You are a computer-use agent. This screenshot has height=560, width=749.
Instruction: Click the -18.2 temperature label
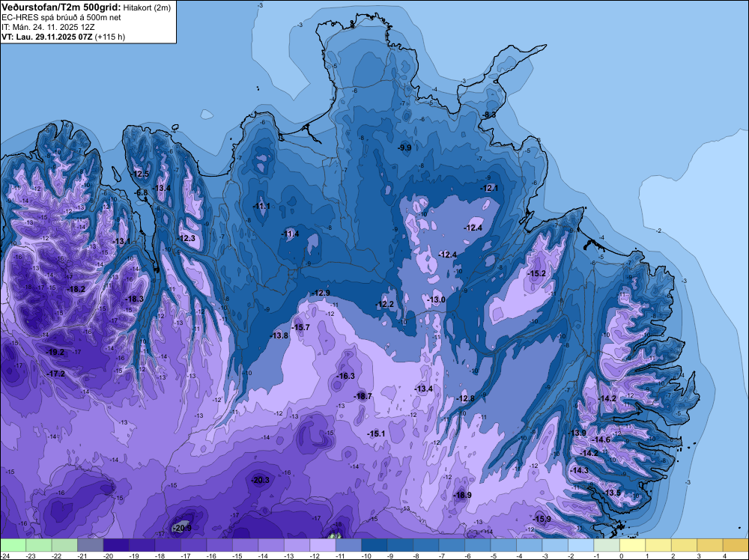click(76, 289)
